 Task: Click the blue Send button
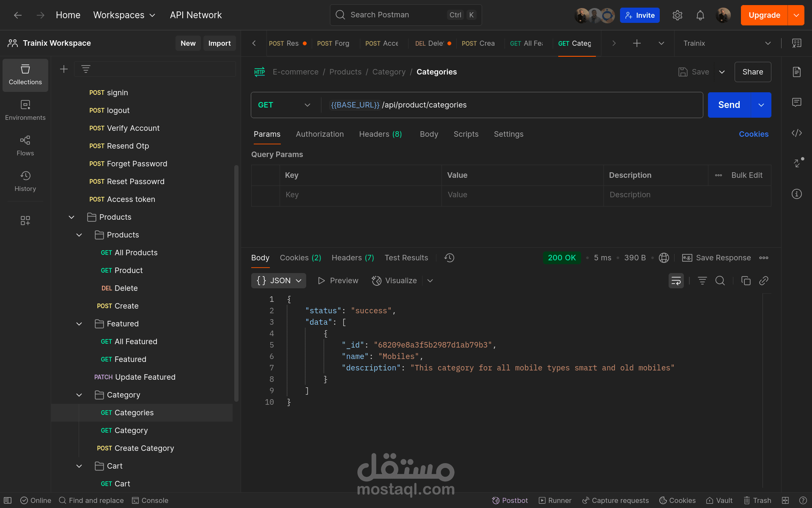point(729,105)
